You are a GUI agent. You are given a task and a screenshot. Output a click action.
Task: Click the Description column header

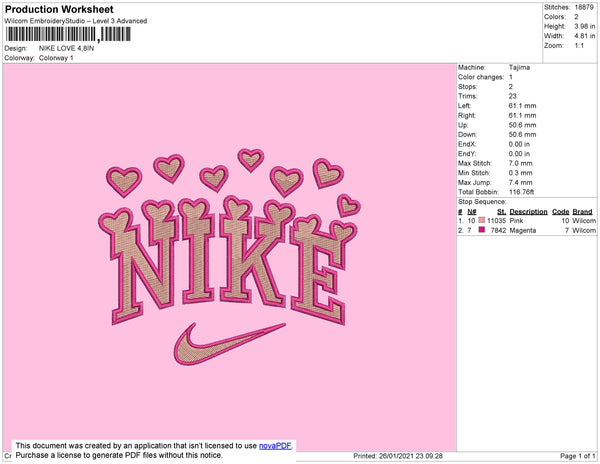(x=528, y=211)
